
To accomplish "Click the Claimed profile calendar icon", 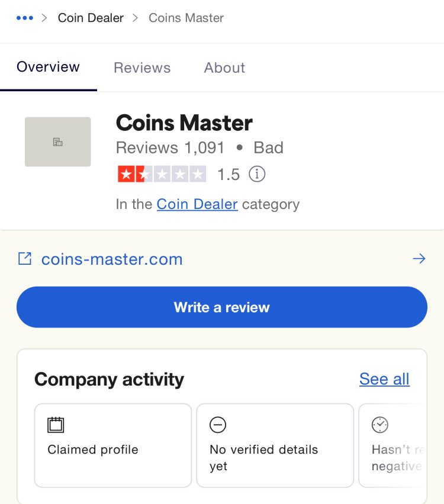I will tap(56, 425).
